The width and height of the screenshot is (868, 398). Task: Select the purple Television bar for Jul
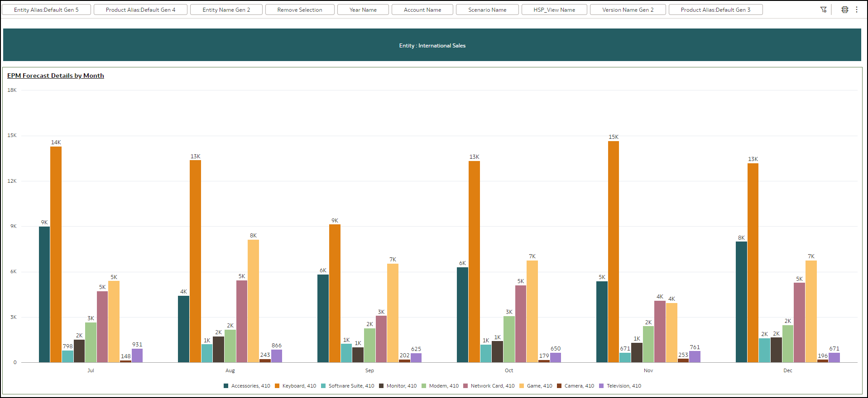point(137,355)
